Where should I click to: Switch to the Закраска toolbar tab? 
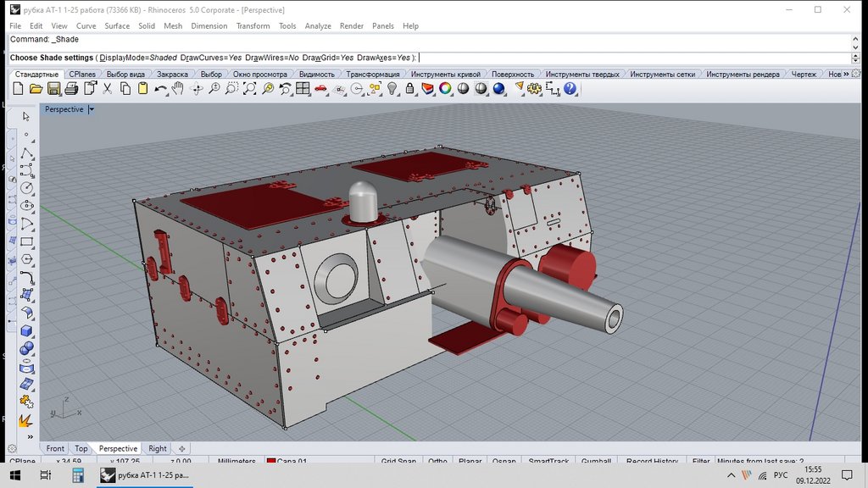tap(172, 75)
